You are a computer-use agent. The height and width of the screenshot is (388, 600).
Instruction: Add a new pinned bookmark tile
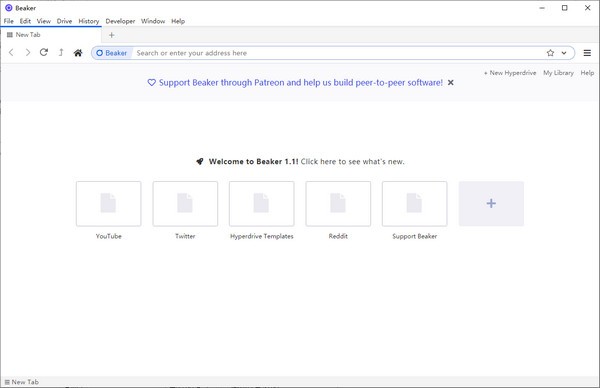coord(491,204)
